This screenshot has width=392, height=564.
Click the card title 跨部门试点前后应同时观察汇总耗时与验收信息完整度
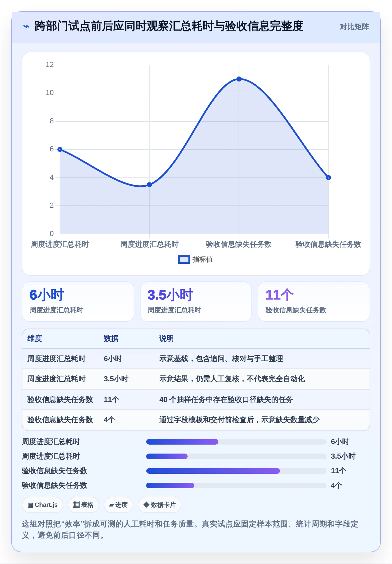169,26
